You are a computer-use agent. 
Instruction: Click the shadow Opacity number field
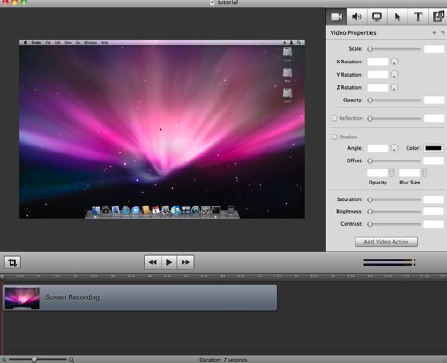tap(377, 173)
